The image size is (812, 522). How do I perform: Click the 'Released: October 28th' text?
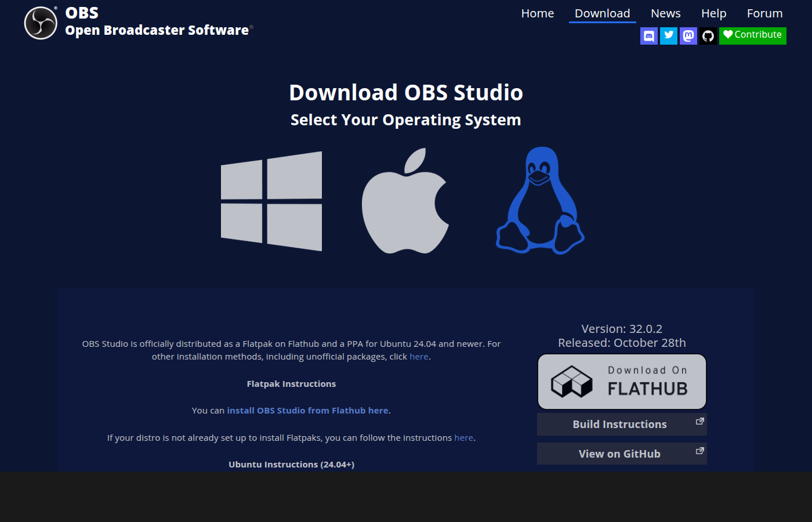click(x=622, y=343)
